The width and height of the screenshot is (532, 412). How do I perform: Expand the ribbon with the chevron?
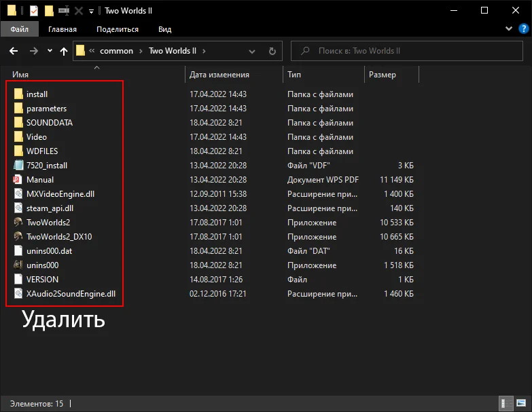click(509, 29)
